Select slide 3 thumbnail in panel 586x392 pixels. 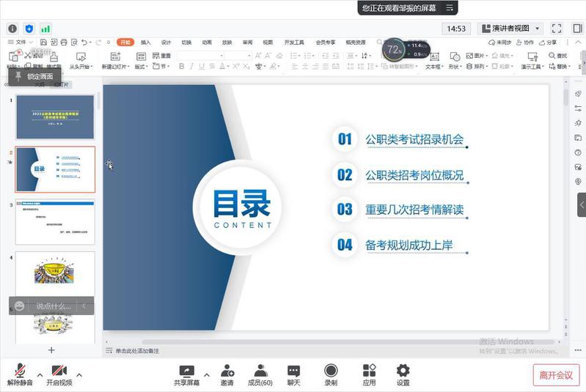[x=55, y=221]
